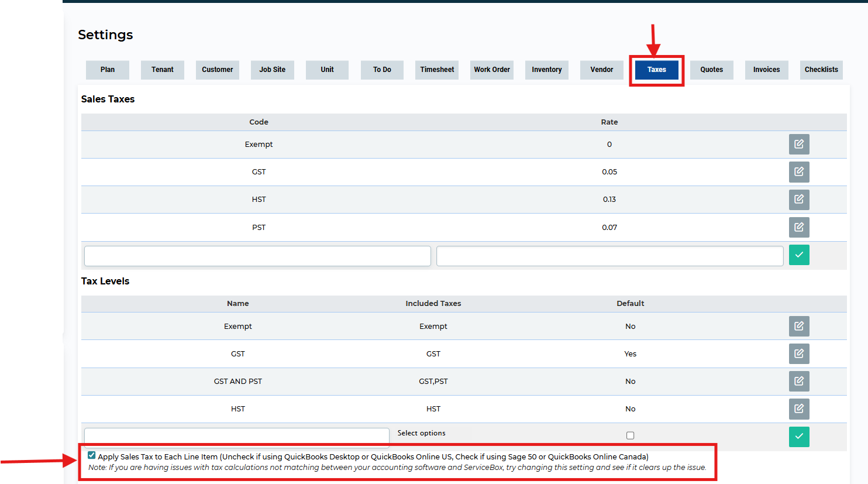Edit the Exempt sales tax row

click(x=798, y=145)
